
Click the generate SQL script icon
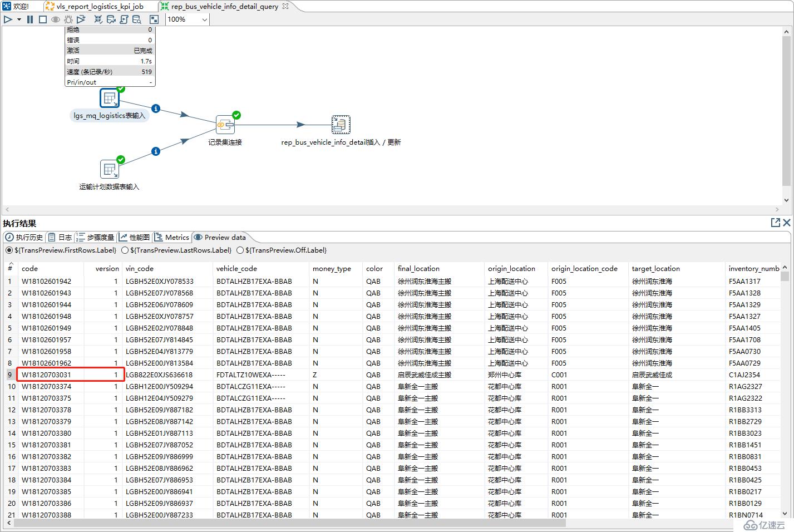pyautogui.click(x=124, y=19)
